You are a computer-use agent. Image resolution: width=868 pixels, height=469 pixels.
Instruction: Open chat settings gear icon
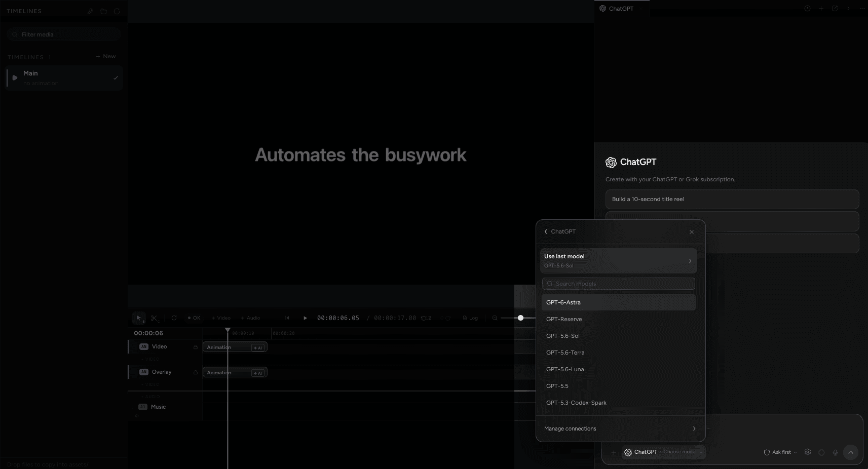coord(808,452)
